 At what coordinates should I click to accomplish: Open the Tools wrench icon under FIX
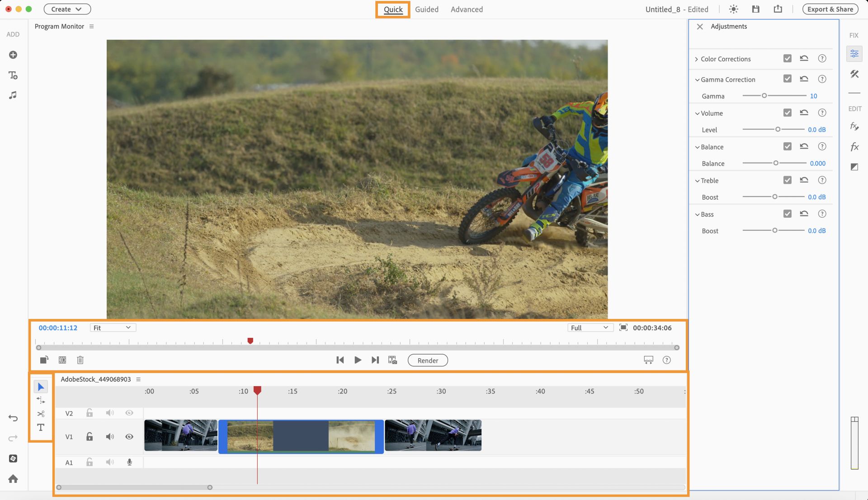(x=854, y=74)
